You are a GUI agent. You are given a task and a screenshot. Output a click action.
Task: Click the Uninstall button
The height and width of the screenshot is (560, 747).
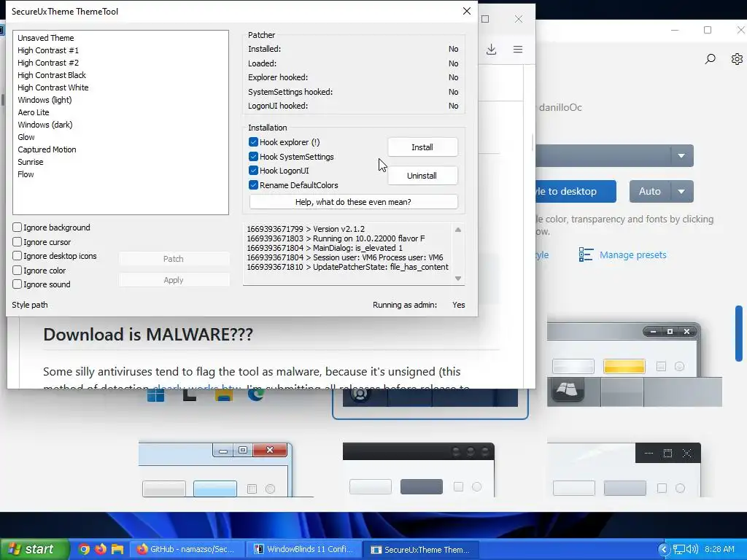[422, 176]
